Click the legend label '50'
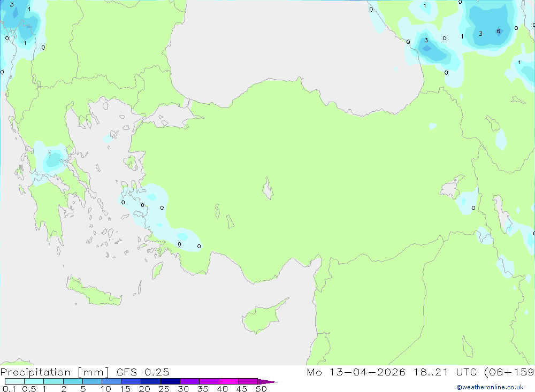This screenshot has width=535, height=392. 261,389
